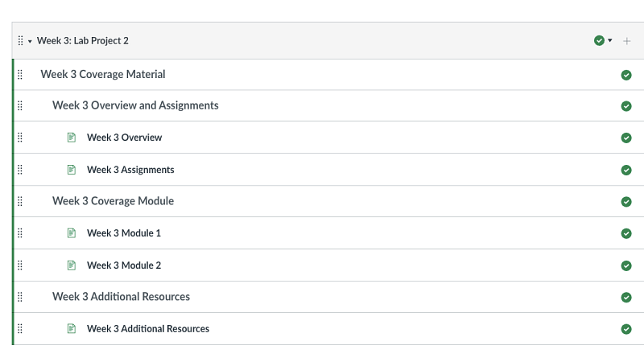Click page icon beside Week 3 Additional Resources page
This screenshot has height=362, width=644.
point(72,329)
